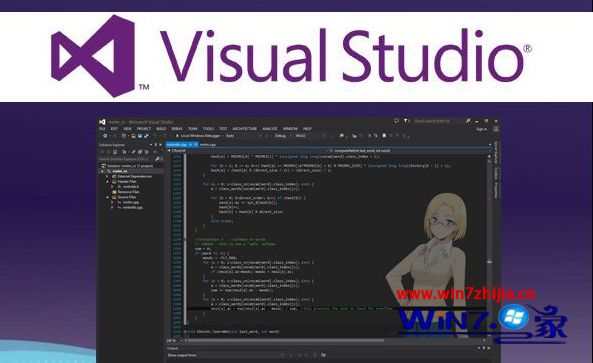Open the TEAM menu

193,129
